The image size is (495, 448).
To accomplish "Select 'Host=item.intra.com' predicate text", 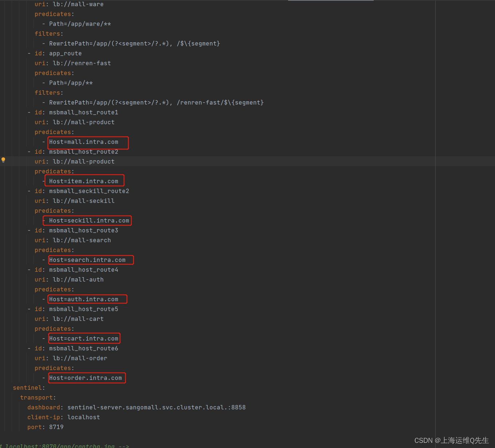I will (84, 181).
